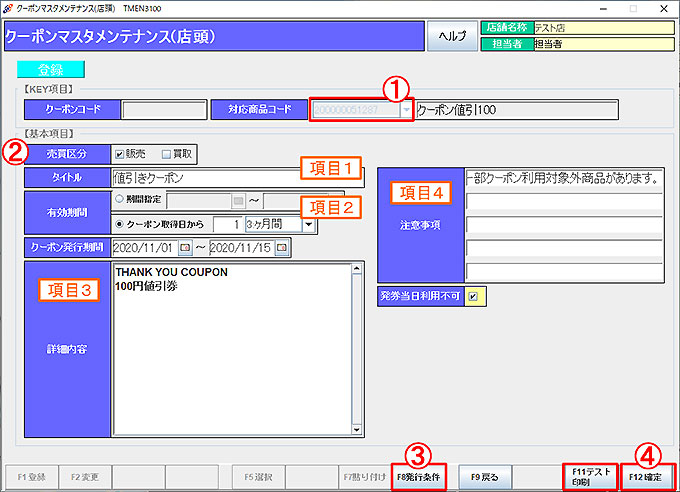
Task: Click the product name field クーポン値引100
Action: 517,110
